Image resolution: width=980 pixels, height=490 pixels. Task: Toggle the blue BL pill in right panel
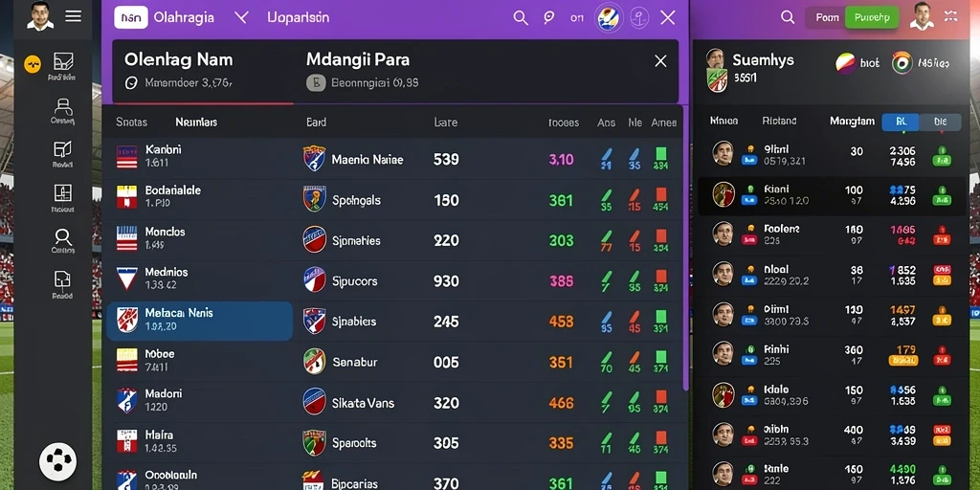(x=900, y=122)
